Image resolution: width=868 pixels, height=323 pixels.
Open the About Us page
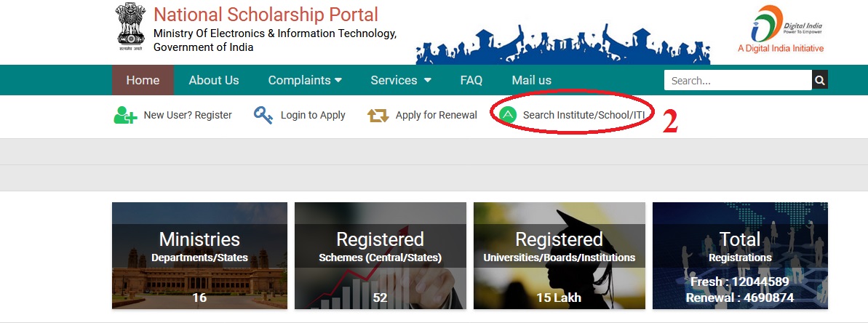[x=214, y=80]
